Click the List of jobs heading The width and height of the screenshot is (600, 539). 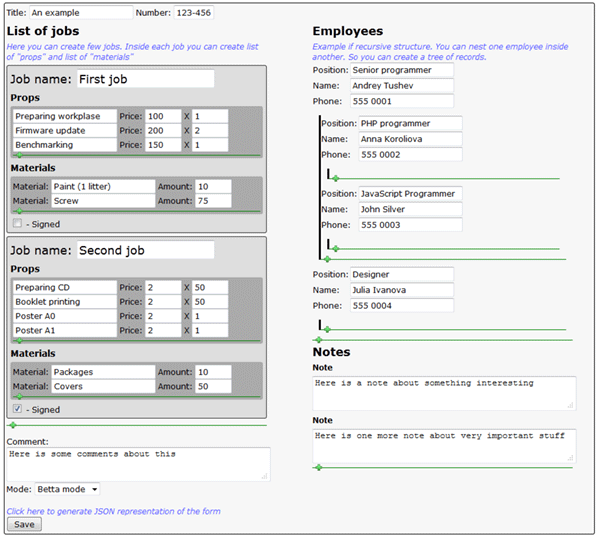(43, 31)
